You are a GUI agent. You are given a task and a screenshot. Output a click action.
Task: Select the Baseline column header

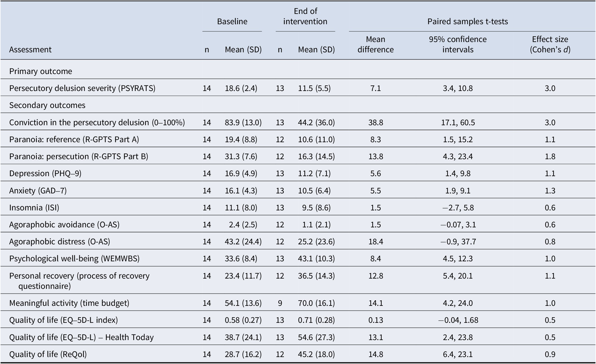[x=232, y=22]
